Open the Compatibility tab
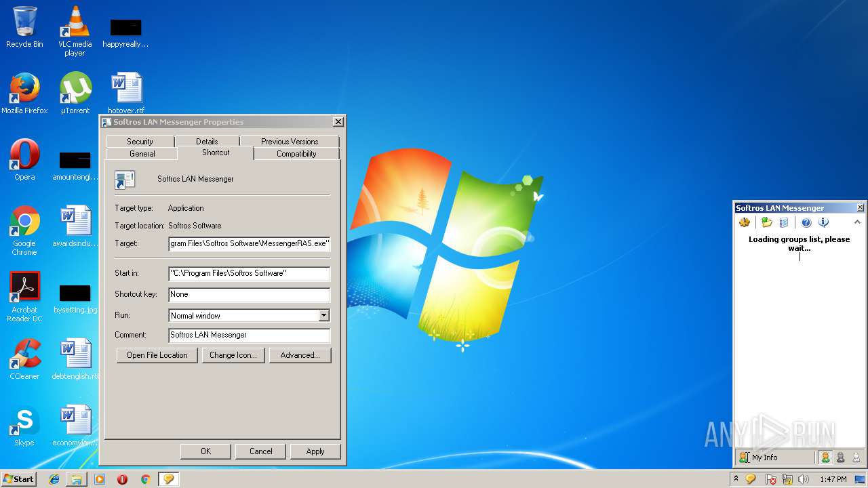Screen dimensions: 868x488 click(296, 154)
